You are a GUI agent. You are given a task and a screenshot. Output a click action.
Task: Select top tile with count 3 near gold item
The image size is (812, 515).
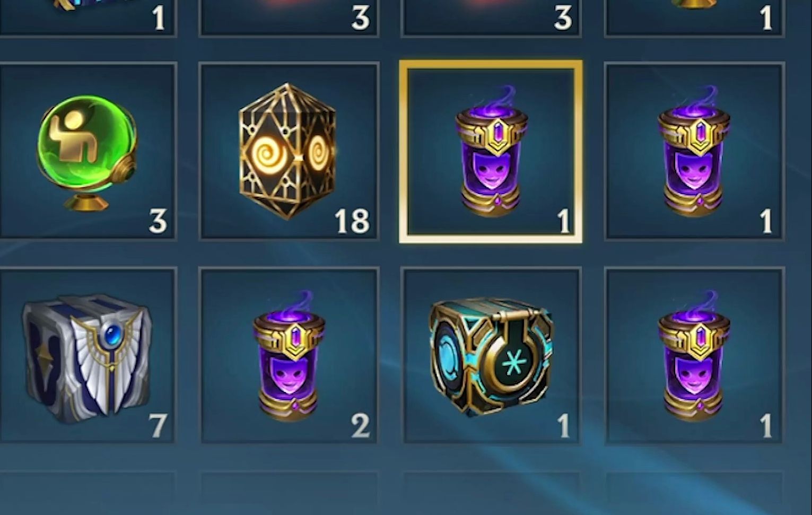coord(491,18)
